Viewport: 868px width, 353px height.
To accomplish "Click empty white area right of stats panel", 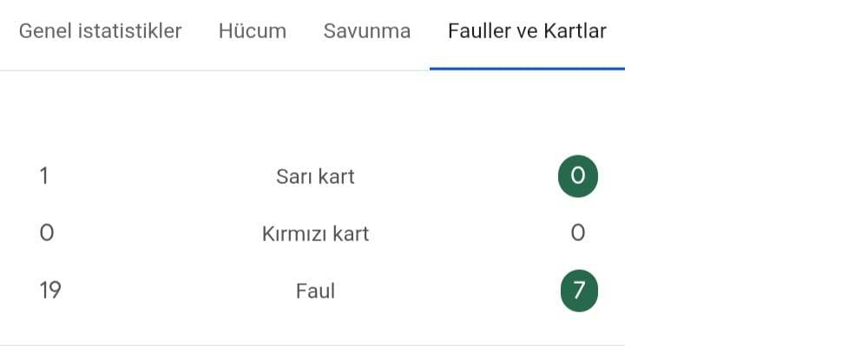I will [746, 191].
